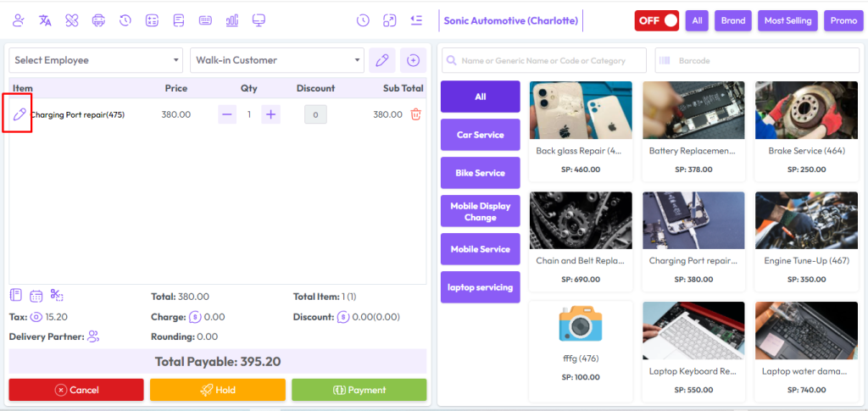
Task: Select the Car Service category
Action: coord(481,135)
